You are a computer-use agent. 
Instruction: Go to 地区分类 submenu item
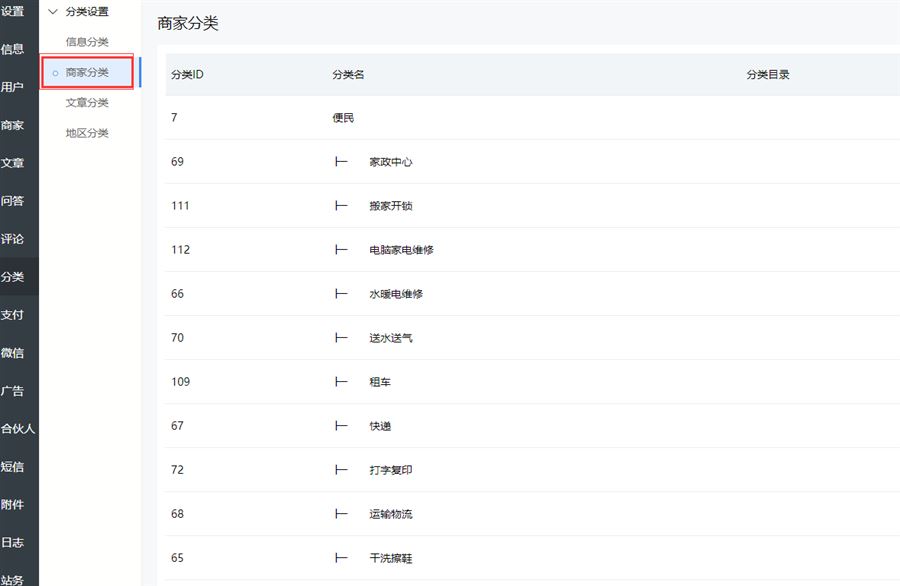[x=87, y=133]
